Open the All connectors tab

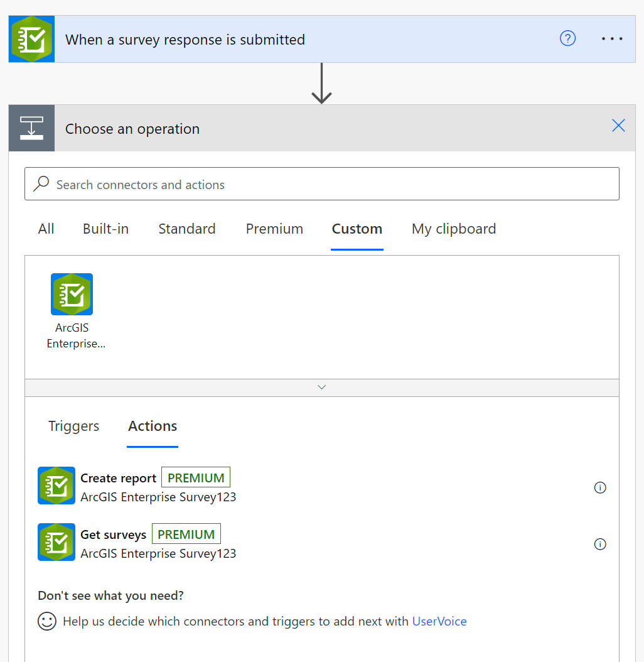[46, 229]
